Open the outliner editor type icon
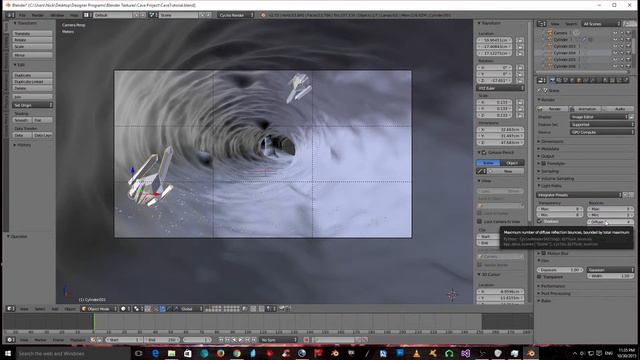 (541, 24)
